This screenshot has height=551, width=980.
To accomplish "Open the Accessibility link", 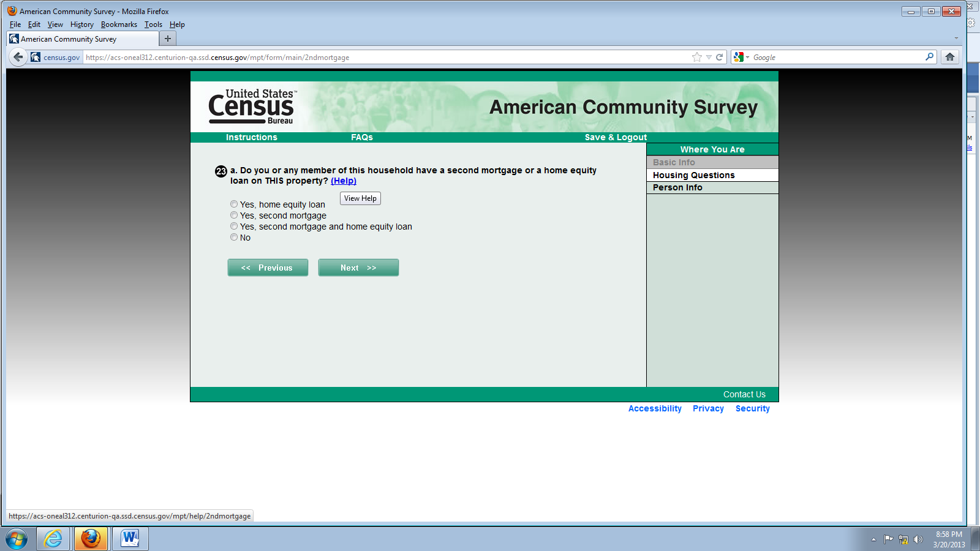I will (x=655, y=408).
